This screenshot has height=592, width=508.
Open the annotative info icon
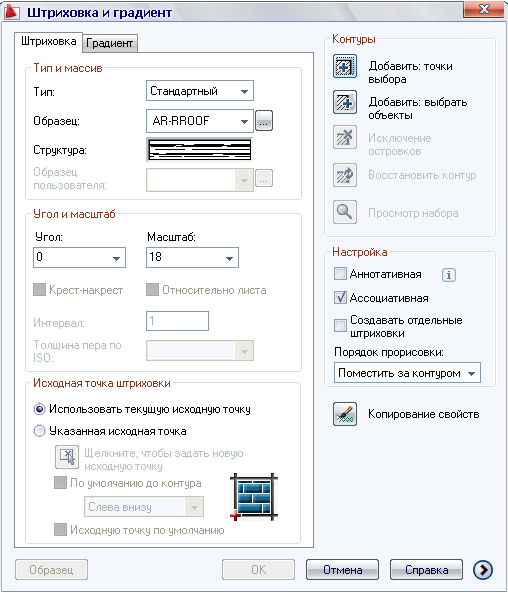(x=448, y=275)
